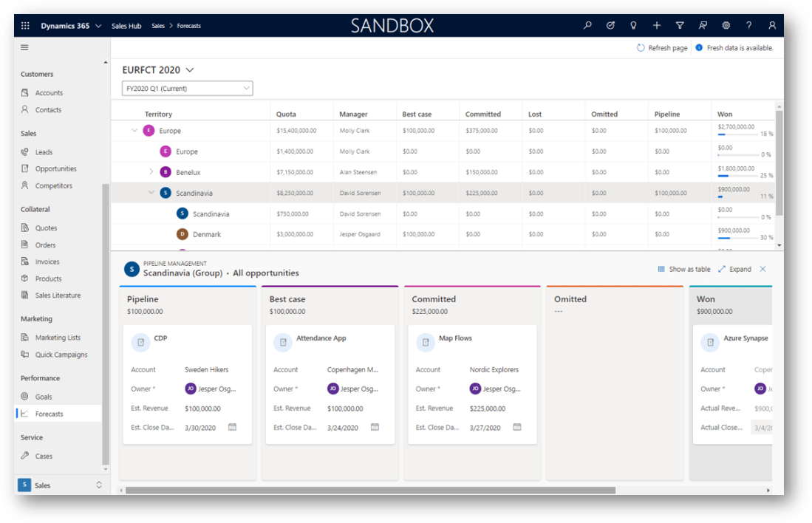Image resolution: width=812 pixels, height=523 pixels.
Task: Select Goals under Performance
Action: tap(44, 397)
